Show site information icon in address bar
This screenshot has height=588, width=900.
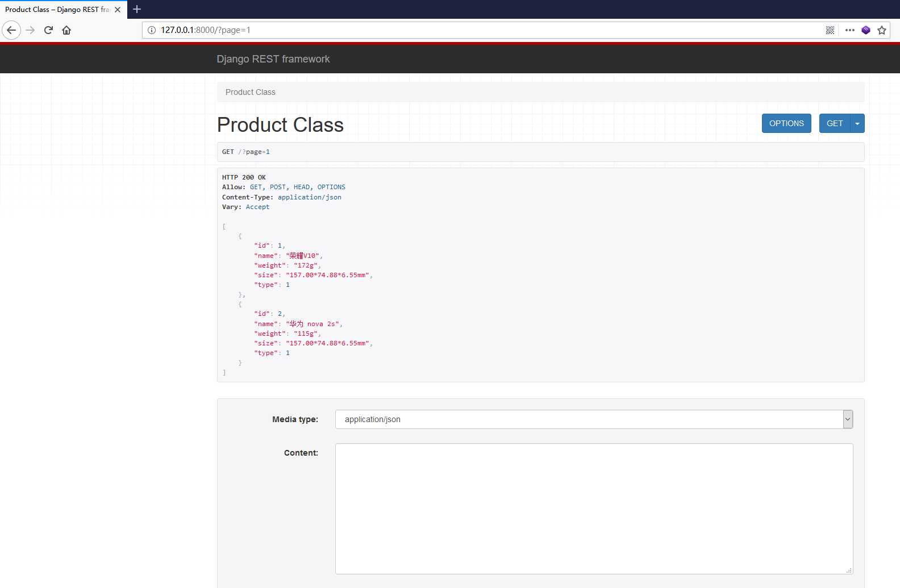click(152, 30)
